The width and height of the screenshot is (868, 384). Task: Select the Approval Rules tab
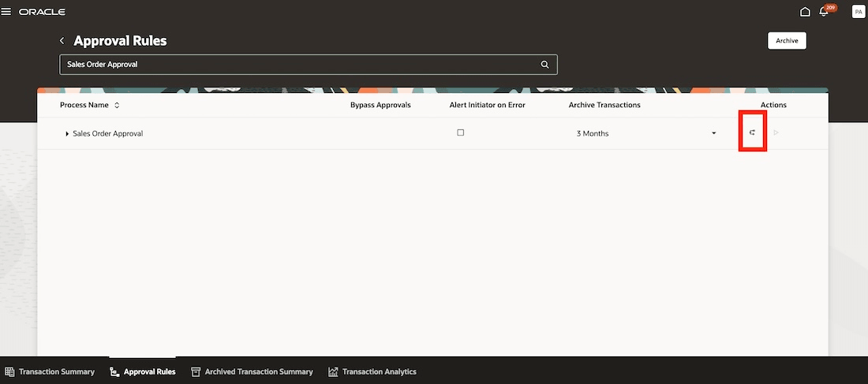pos(143,372)
